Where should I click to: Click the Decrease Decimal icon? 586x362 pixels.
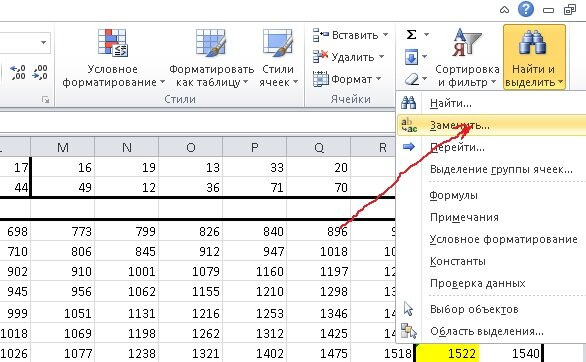[40, 72]
